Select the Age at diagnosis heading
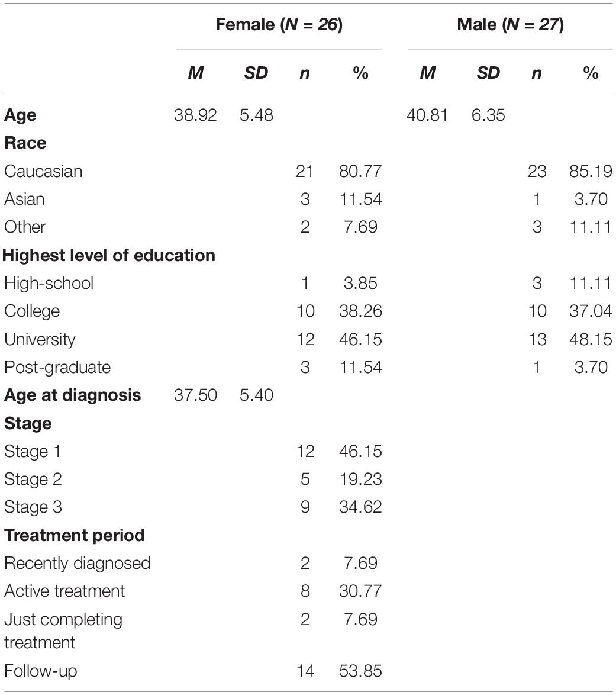616x695 pixels. (x=73, y=395)
